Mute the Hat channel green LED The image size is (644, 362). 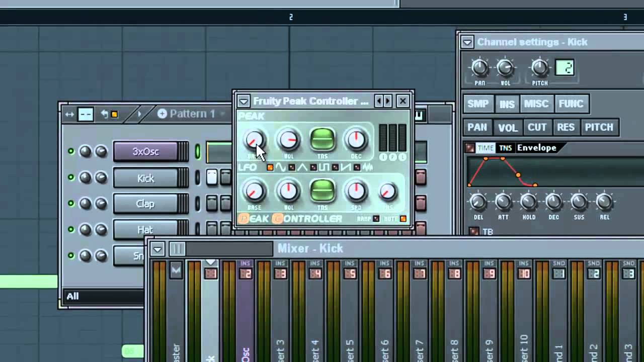[71, 230]
